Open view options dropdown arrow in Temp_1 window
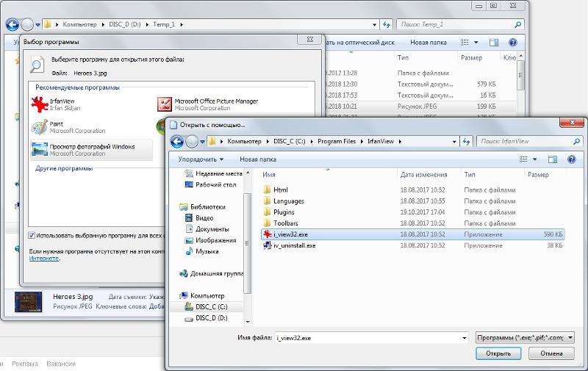This screenshot has height=371, width=588. (x=476, y=43)
